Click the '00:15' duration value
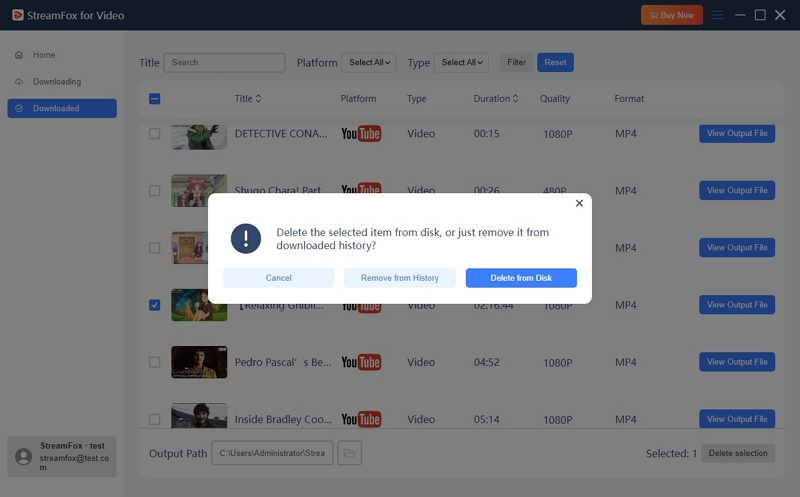Image resolution: width=800 pixels, height=497 pixels. [487, 134]
